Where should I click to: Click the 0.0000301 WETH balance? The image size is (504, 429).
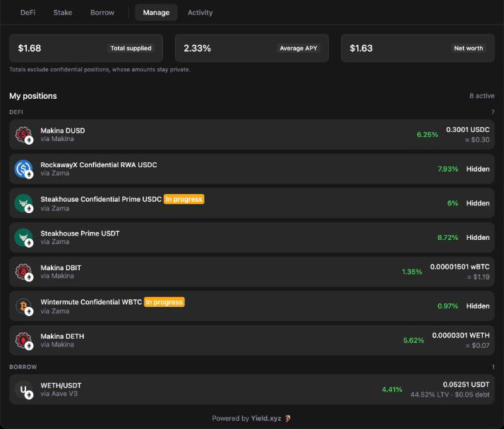pos(461,335)
